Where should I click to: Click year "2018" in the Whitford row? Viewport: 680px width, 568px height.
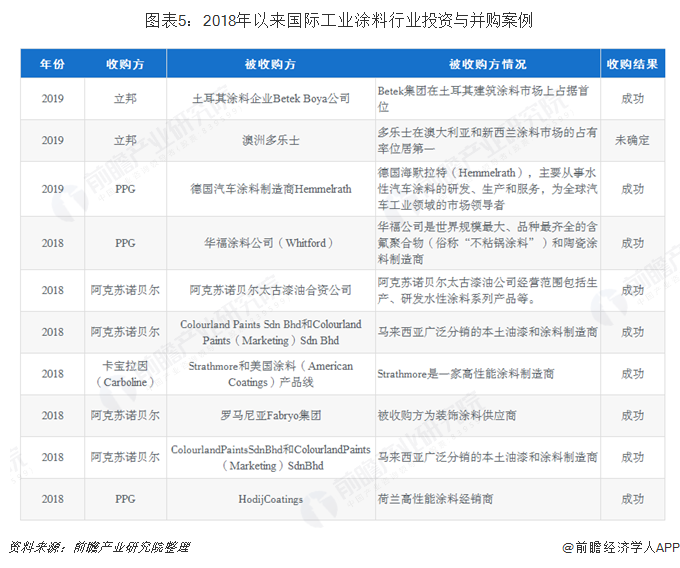(52, 243)
